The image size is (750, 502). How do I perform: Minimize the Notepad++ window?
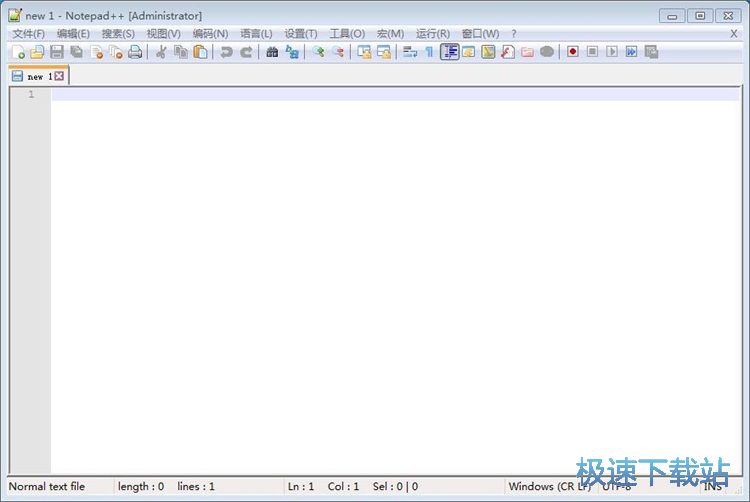click(672, 16)
